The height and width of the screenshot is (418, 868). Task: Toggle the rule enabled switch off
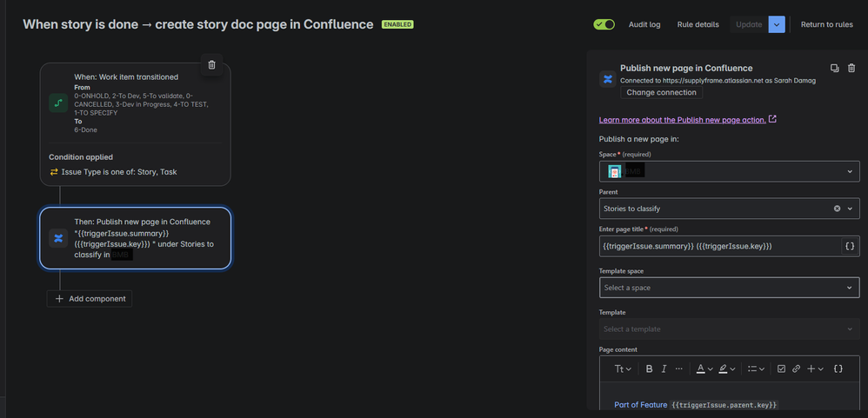(x=604, y=24)
